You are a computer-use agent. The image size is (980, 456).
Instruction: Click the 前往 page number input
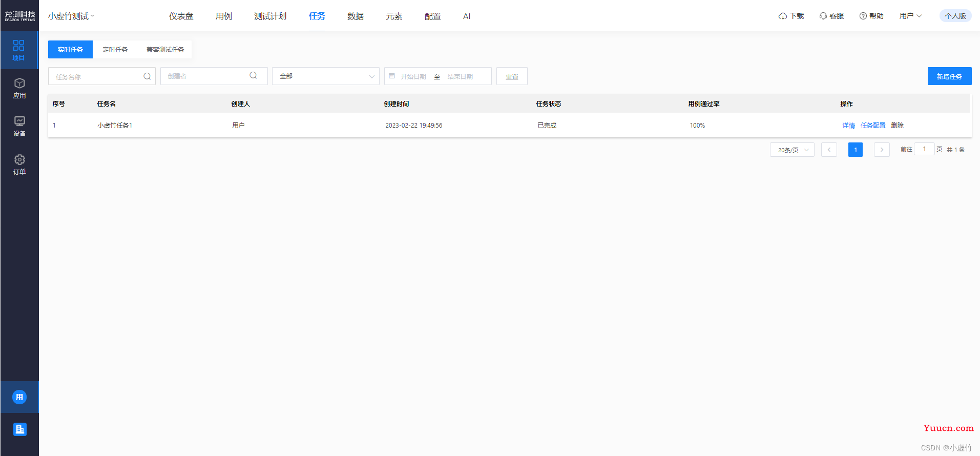pyautogui.click(x=924, y=149)
